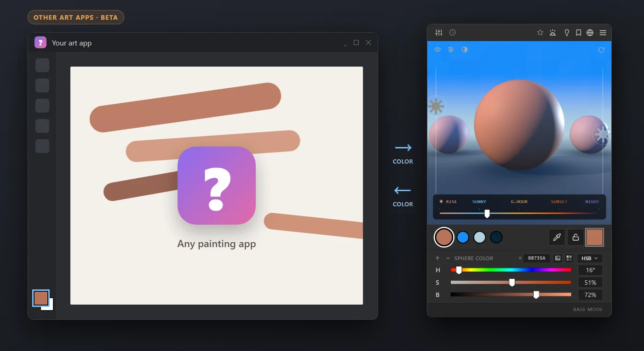Screen dimensions: 644x351
Task: Open the mixer sliders icon in the panel header
Action: click(439, 33)
